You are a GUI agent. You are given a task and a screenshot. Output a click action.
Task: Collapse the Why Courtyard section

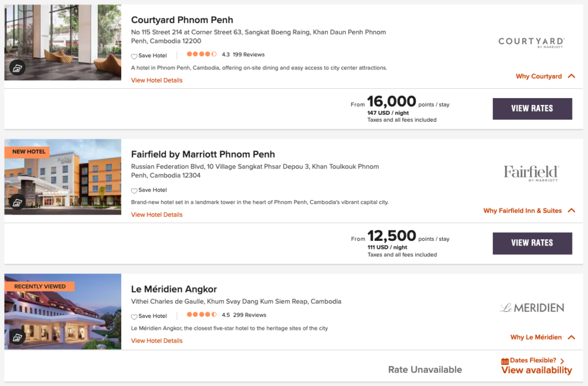[571, 76]
